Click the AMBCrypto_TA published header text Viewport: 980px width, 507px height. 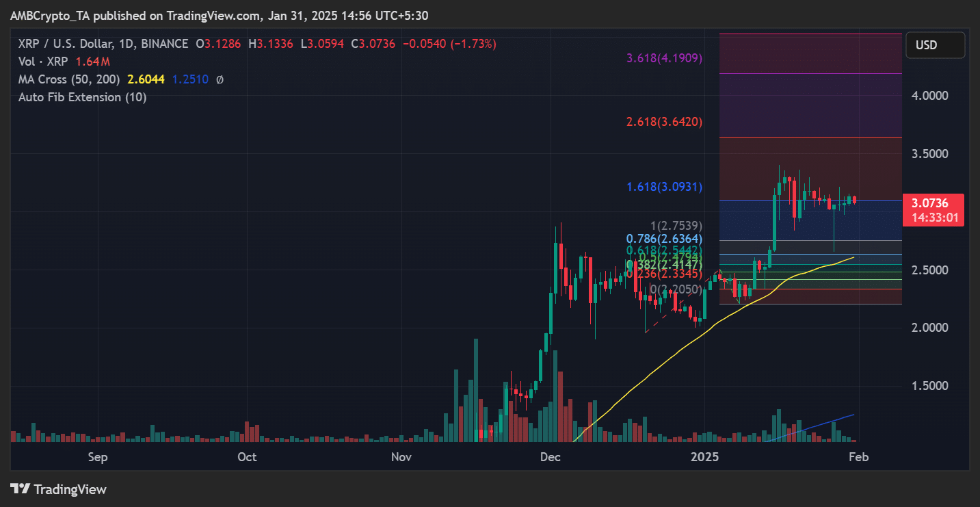224,15
